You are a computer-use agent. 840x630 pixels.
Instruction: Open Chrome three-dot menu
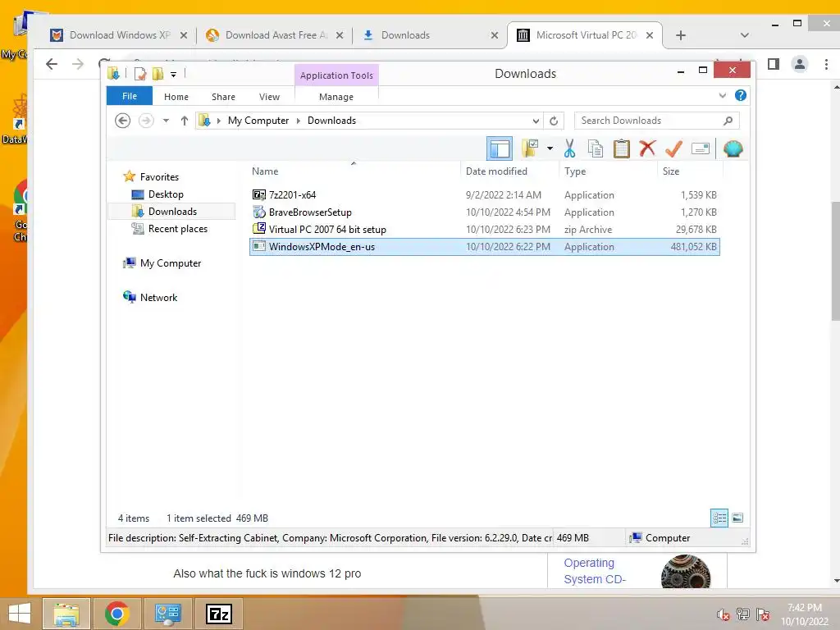[x=826, y=64]
